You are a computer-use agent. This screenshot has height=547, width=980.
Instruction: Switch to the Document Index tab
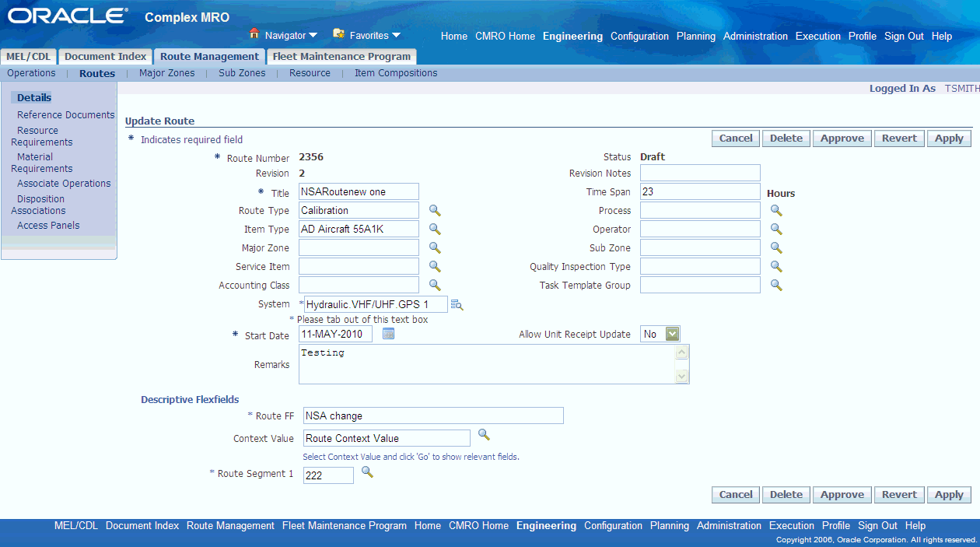click(x=106, y=57)
